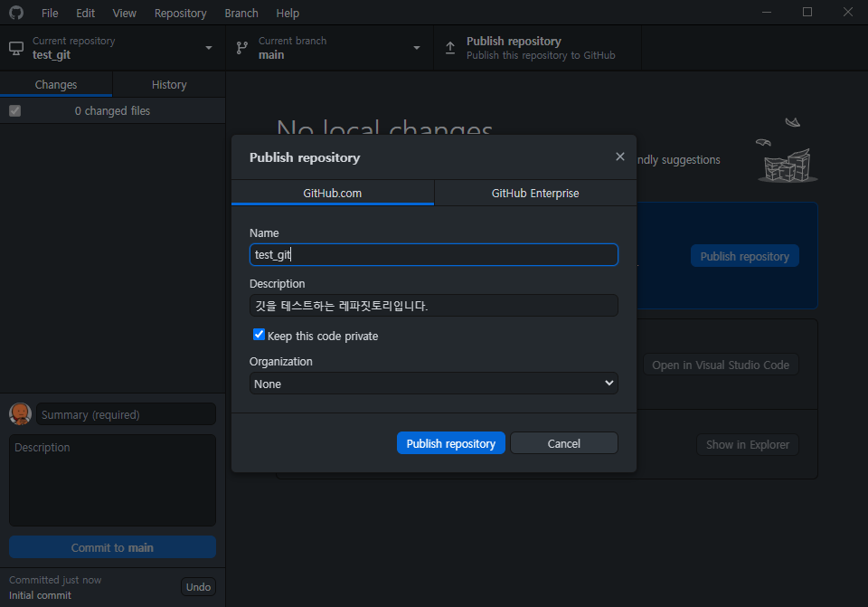Click the Commit to main button

(112, 547)
